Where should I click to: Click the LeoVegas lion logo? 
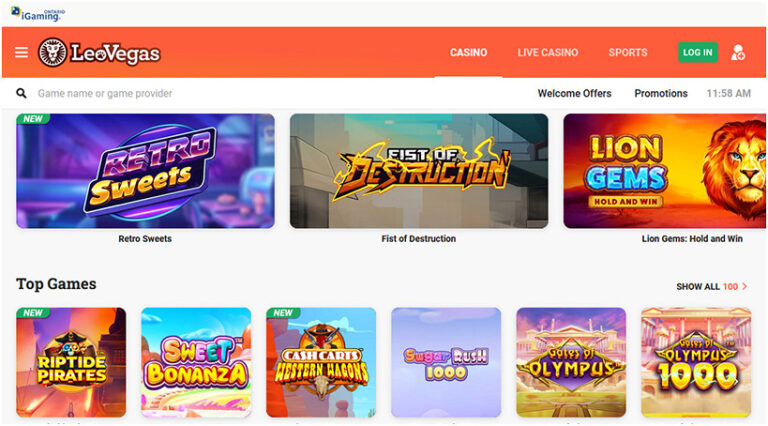point(52,52)
